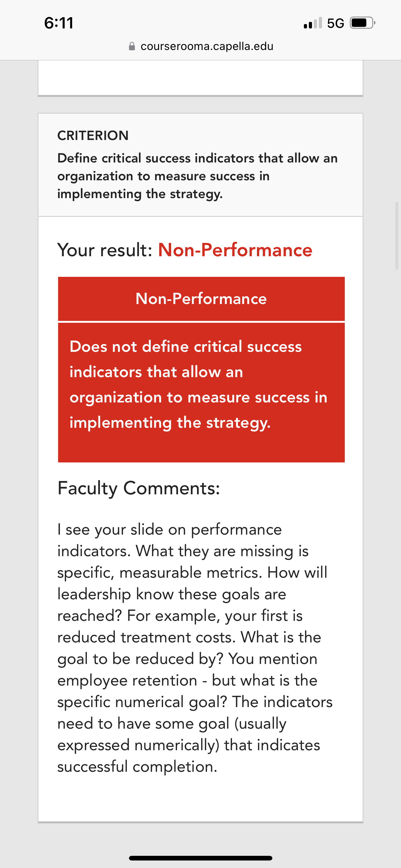Screen dimensions: 401x868
Task: Tap the 5G network indicator
Action: (336, 23)
